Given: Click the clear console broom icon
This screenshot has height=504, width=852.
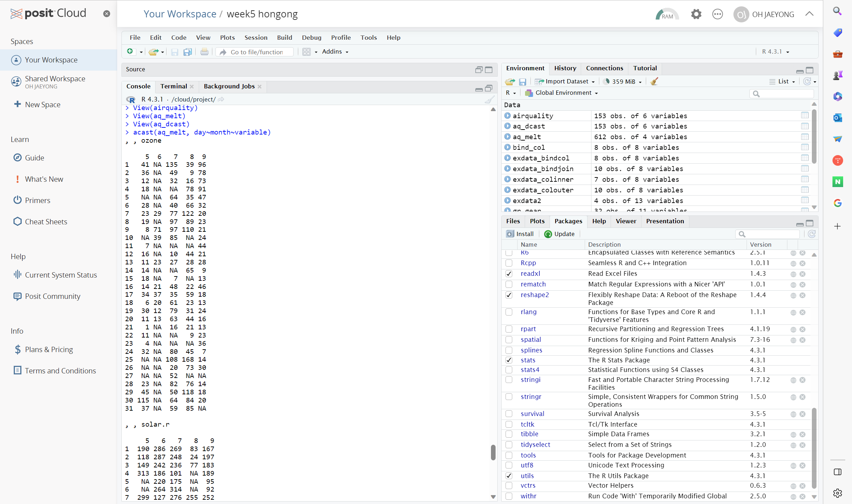Looking at the screenshot, I should 490,100.
